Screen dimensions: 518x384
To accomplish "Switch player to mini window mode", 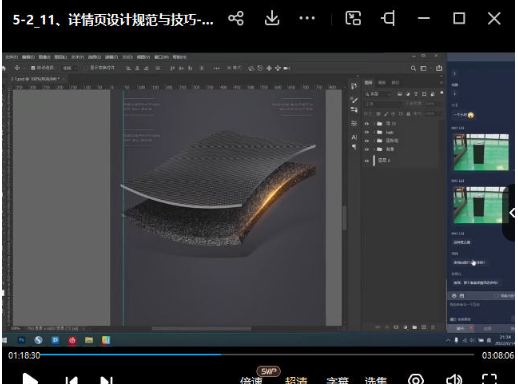I will coord(353,18).
